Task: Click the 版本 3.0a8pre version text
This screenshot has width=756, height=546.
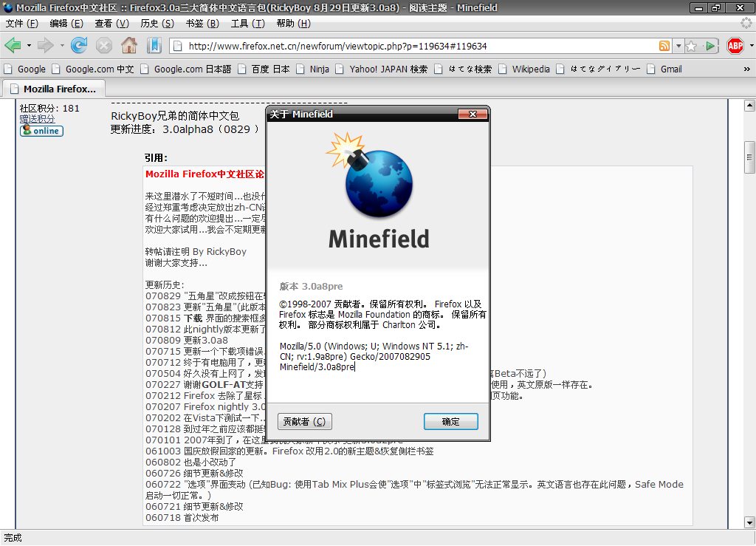Action: (x=311, y=286)
